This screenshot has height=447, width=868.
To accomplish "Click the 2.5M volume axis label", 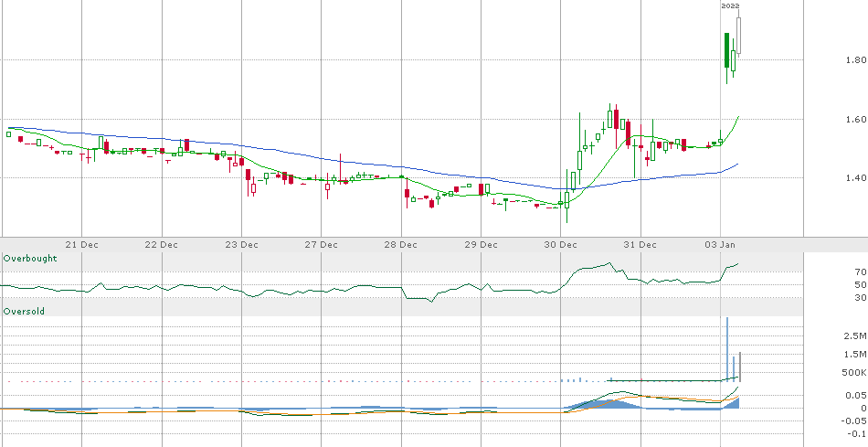I will (x=856, y=335).
